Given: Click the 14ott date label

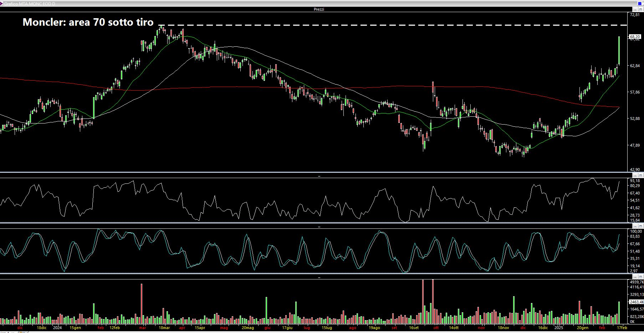Looking at the screenshot, I should (x=454, y=328).
